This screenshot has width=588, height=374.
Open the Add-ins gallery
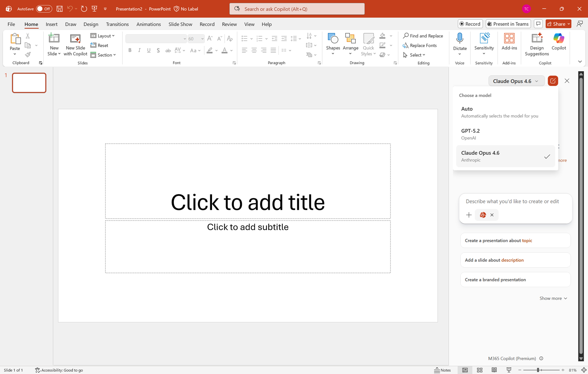click(509, 41)
